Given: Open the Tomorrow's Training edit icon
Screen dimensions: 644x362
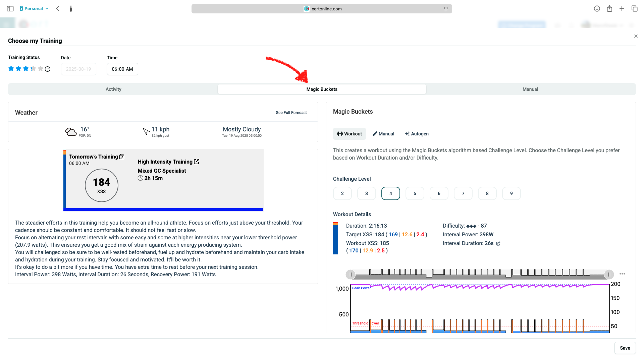Looking at the screenshot, I should point(122,157).
